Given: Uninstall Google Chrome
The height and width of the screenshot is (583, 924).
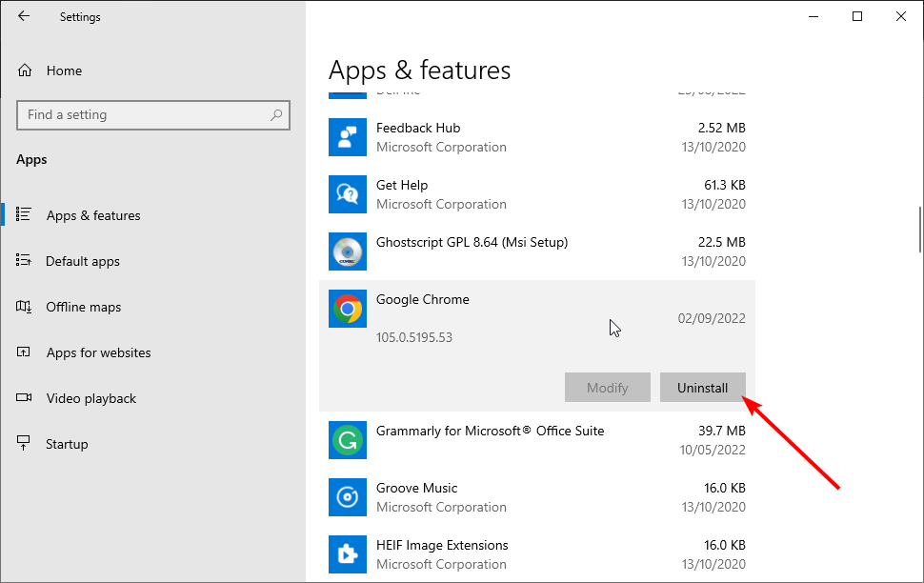Looking at the screenshot, I should coord(702,388).
